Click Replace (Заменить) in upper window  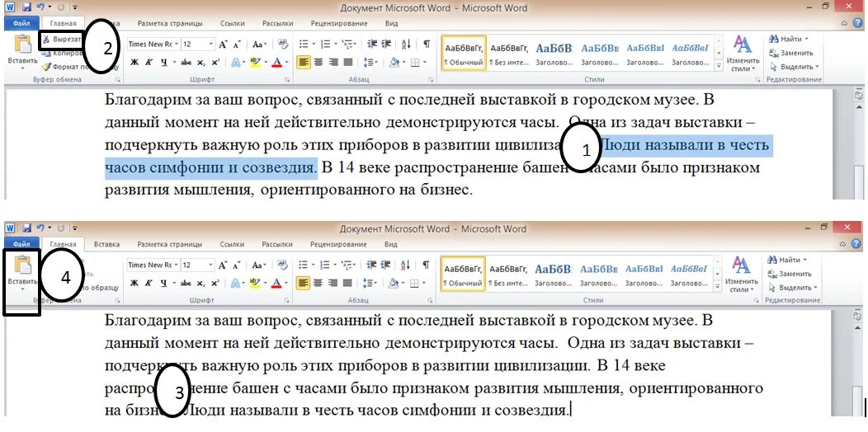[x=791, y=53]
